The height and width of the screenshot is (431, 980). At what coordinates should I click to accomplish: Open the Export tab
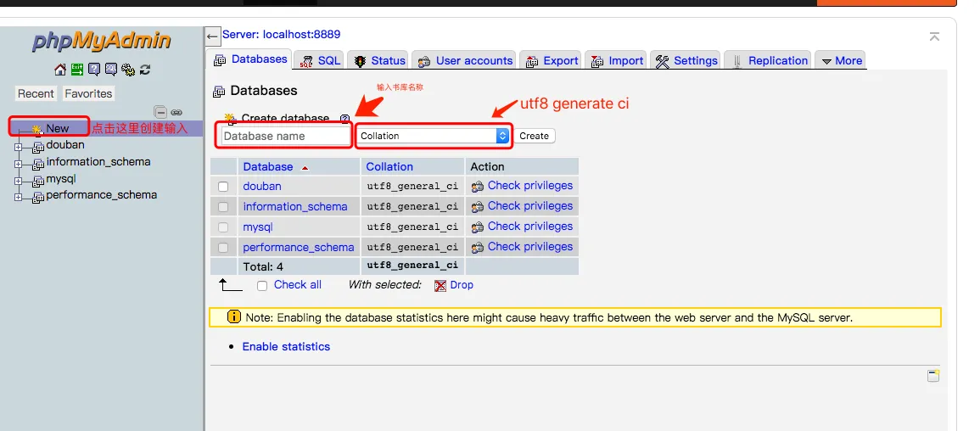point(552,61)
